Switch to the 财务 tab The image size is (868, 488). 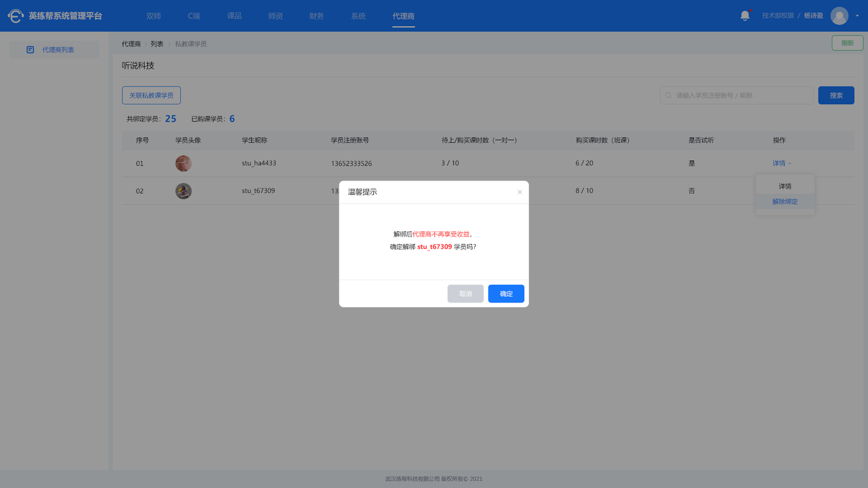point(316,16)
